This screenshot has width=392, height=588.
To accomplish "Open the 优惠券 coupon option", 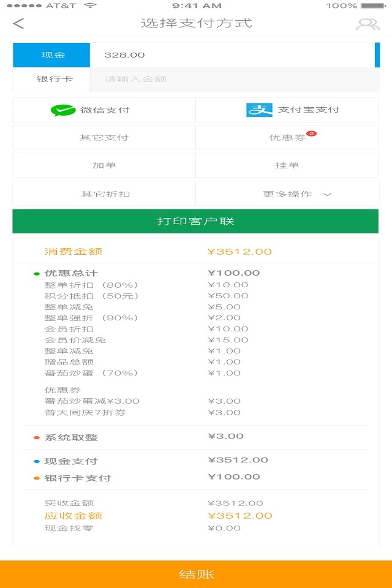I will 287,138.
